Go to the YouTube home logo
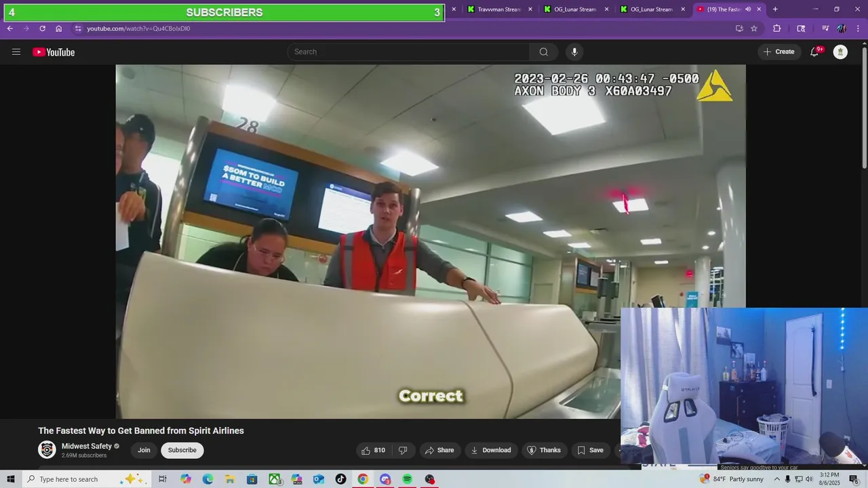This screenshot has height=488, width=868. 54,52
